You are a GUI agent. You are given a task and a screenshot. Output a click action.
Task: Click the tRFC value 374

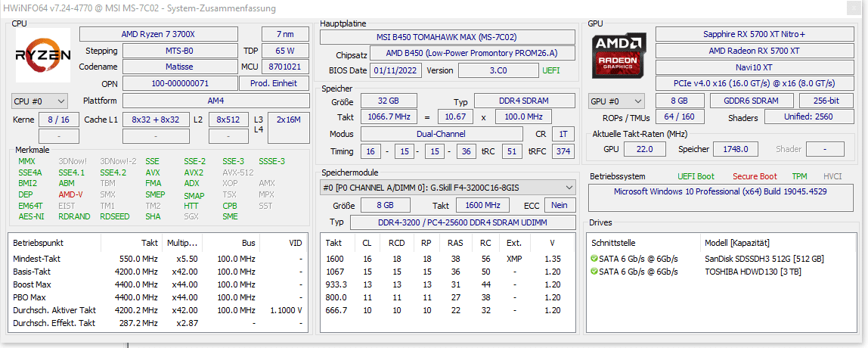(x=563, y=151)
